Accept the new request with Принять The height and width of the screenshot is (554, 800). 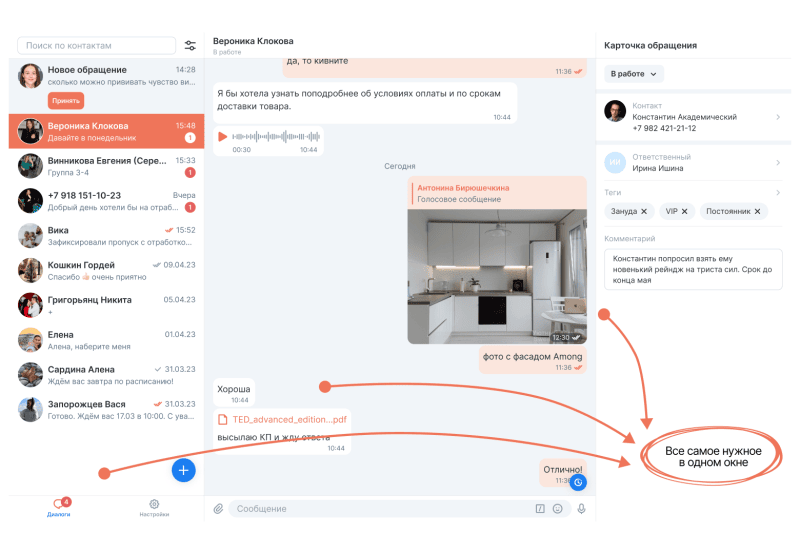point(66,100)
